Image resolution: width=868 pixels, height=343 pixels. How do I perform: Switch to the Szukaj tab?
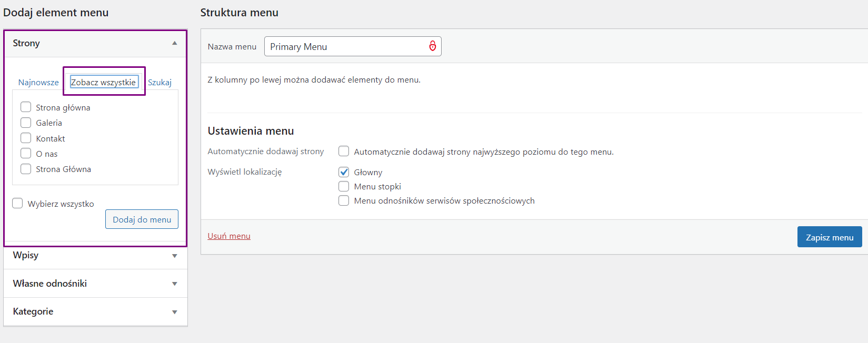click(x=159, y=83)
